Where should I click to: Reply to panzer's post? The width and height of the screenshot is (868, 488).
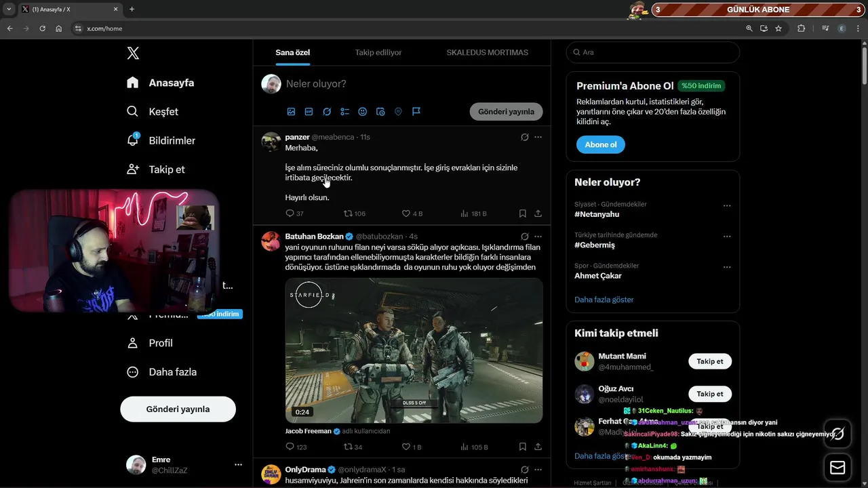pos(290,213)
